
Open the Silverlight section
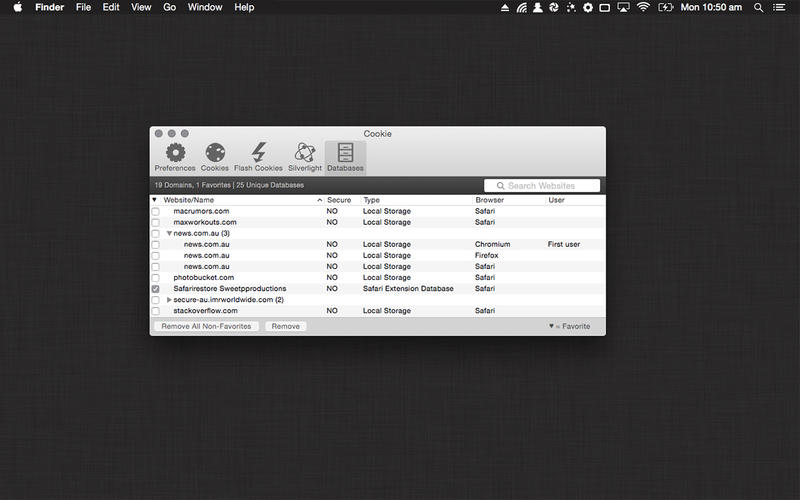(x=305, y=157)
